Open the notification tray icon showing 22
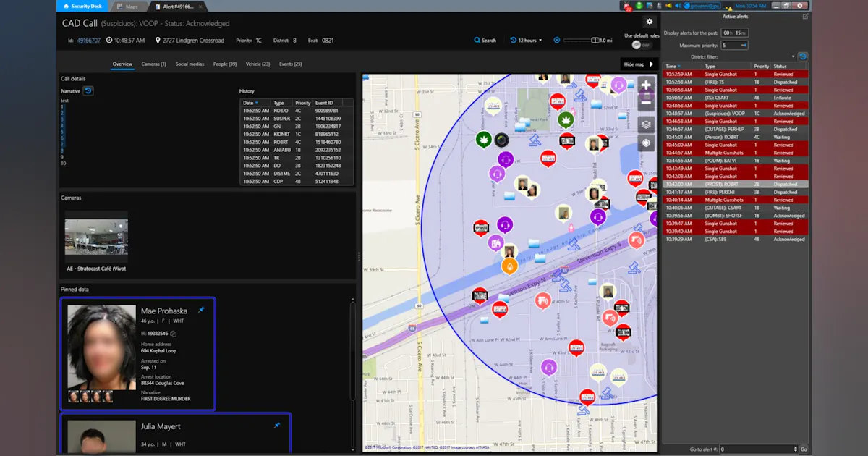The image size is (868, 456). (x=628, y=7)
